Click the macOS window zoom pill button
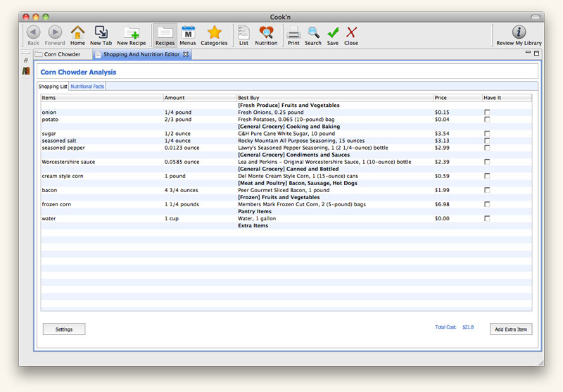 536,17
